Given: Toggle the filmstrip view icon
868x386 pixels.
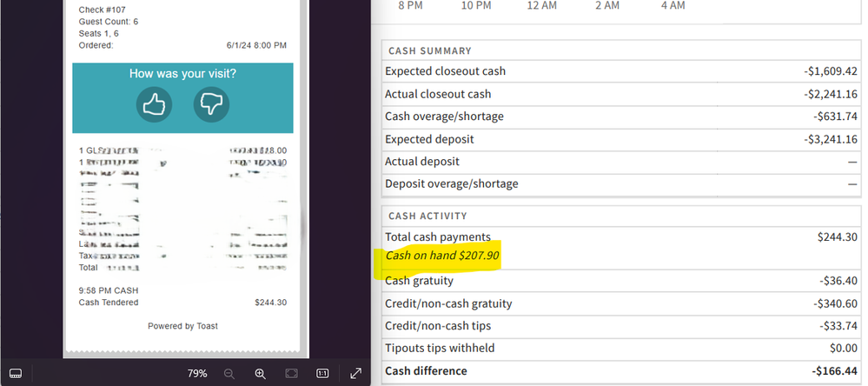Looking at the screenshot, I should 16,373.
